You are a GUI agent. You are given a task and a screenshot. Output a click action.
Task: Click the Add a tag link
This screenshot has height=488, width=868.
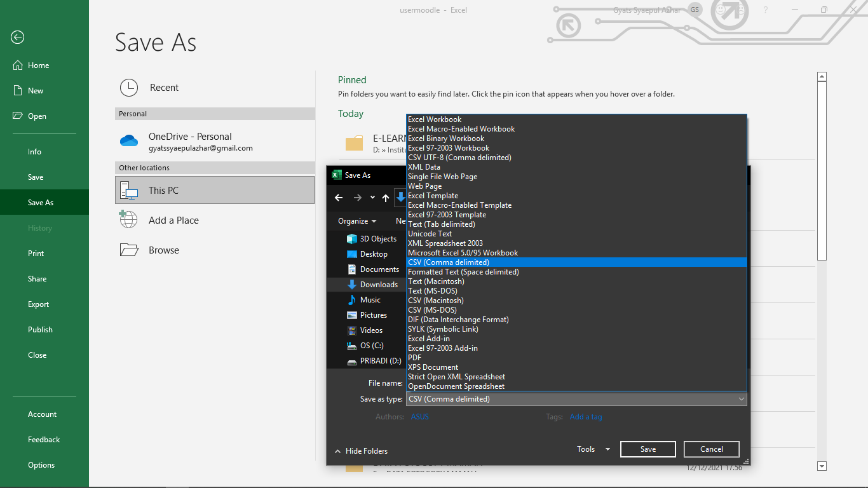[x=586, y=417]
